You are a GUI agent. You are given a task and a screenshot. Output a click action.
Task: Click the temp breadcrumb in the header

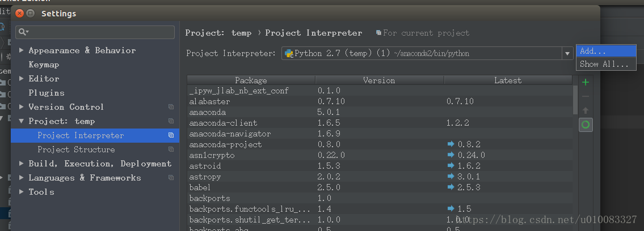pyautogui.click(x=242, y=33)
